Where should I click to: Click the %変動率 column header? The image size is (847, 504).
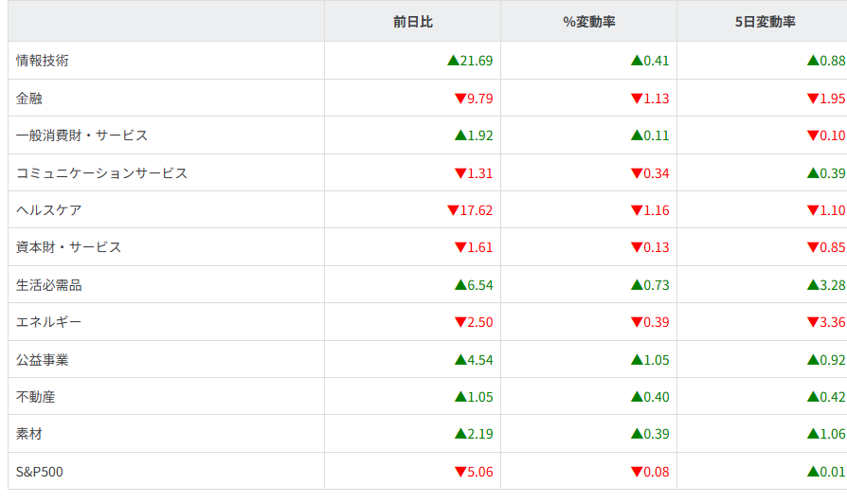pos(588,21)
